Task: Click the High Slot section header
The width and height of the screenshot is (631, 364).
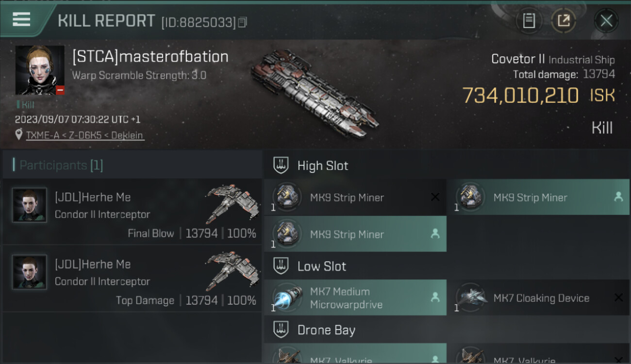Action: [447, 165]
